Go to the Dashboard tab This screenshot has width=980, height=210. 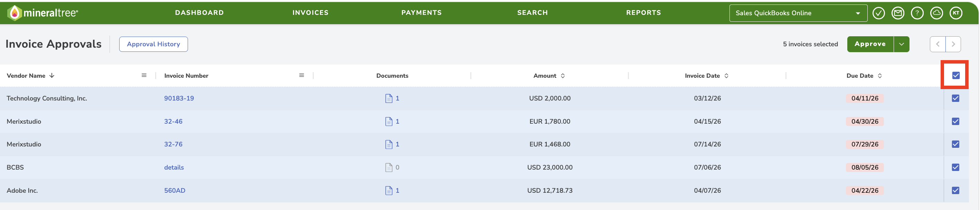click(199, 12)
